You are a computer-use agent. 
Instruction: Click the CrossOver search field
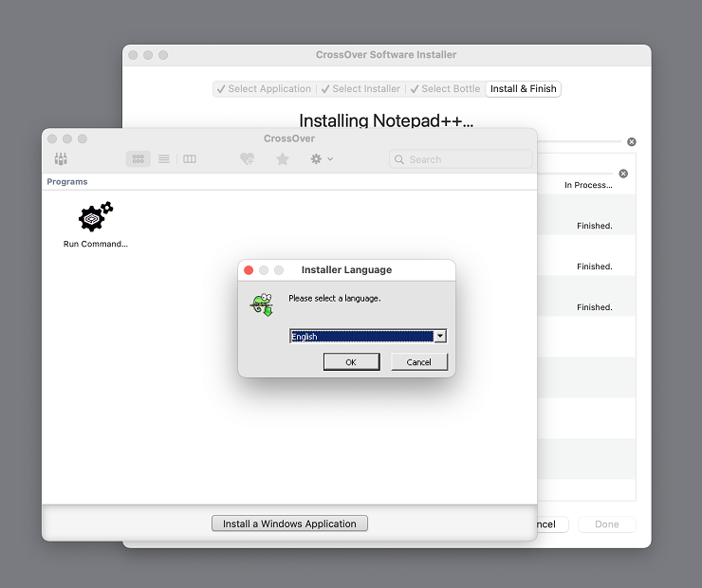461,159
